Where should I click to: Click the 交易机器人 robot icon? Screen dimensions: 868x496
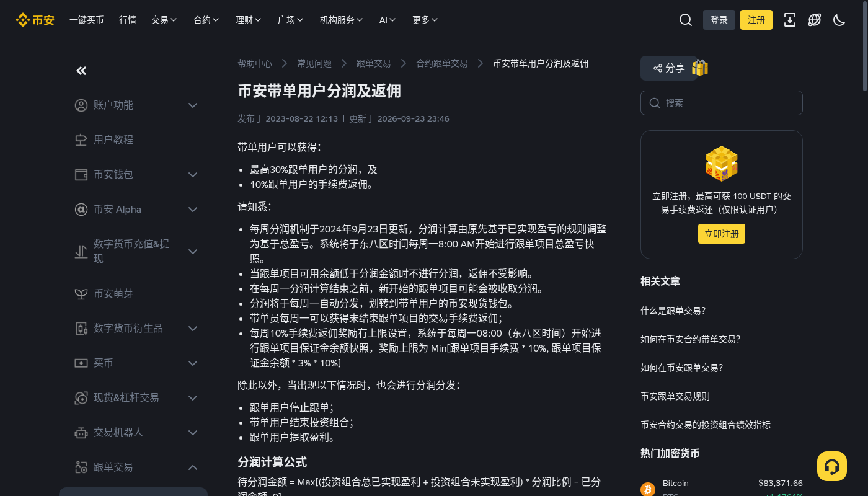click(81, 433)
